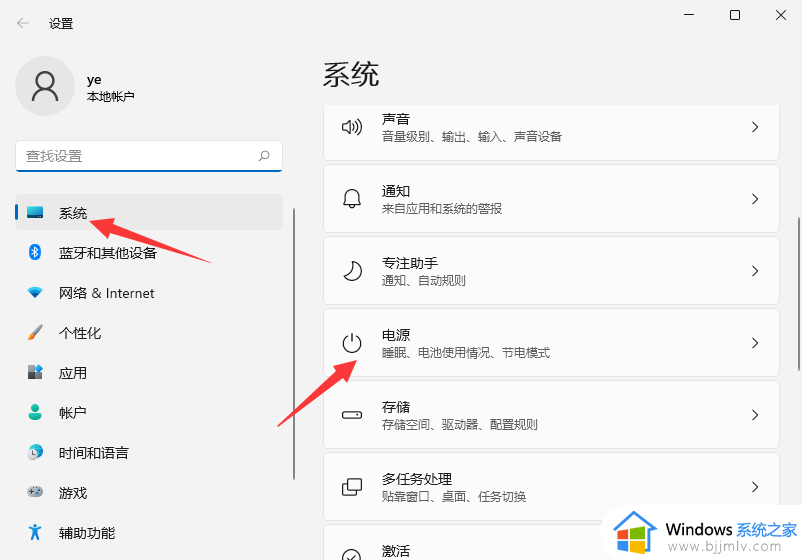Viewport: 802px width, 560px height.
Task: Select the 游戏 gamepad icon
Action: pos(35,492)
